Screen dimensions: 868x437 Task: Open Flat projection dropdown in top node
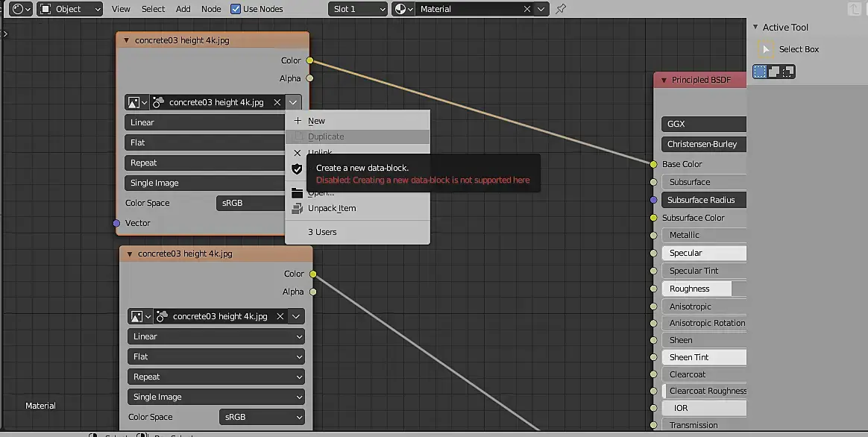205,142
